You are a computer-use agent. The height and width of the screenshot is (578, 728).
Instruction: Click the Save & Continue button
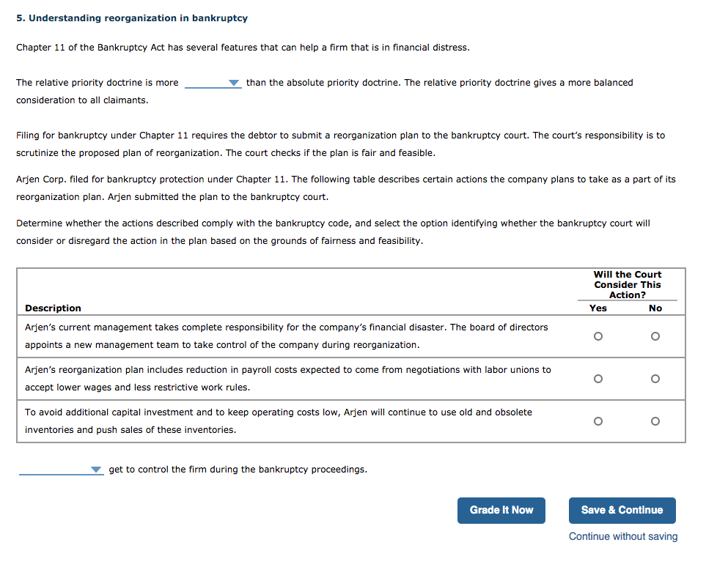coord(622,511)
